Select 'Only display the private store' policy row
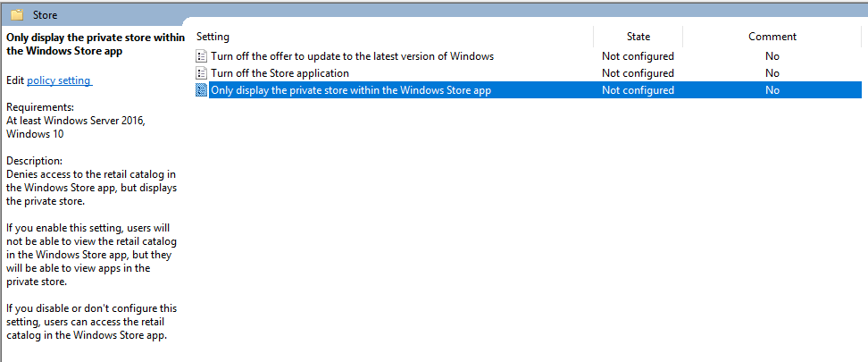868x362 pixels. (350, 90)
